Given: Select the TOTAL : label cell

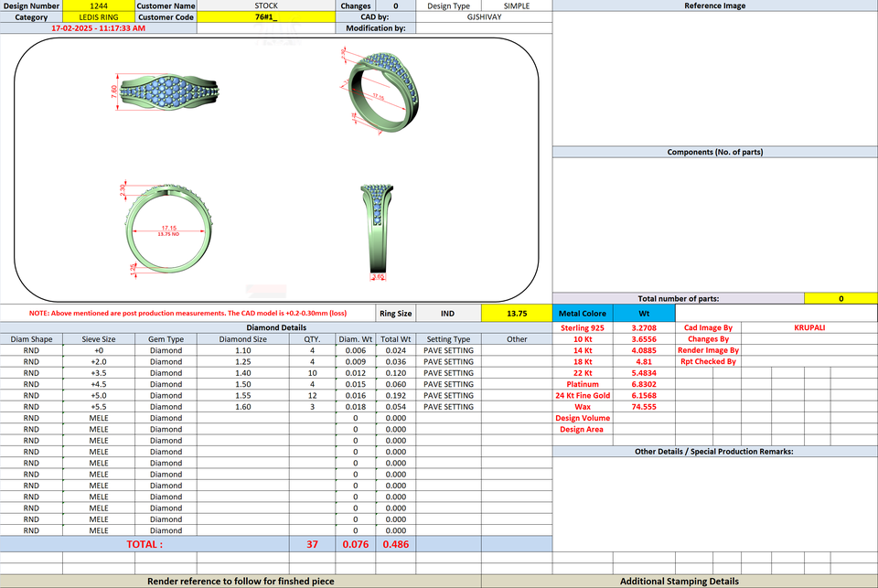Looking at the screenshot, I should pos(145,544).
